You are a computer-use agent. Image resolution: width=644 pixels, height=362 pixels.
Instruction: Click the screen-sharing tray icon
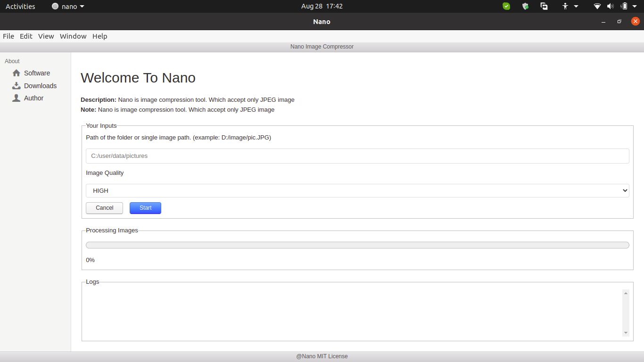tap(544, 6)
